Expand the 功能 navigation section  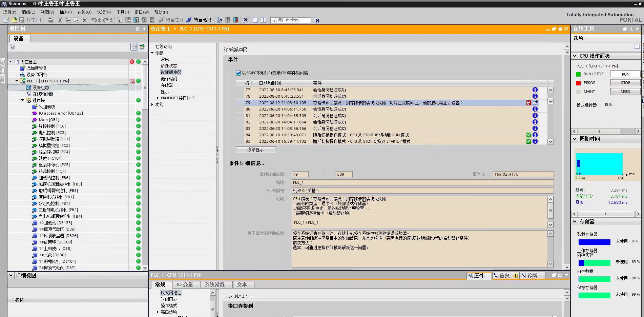152,104
